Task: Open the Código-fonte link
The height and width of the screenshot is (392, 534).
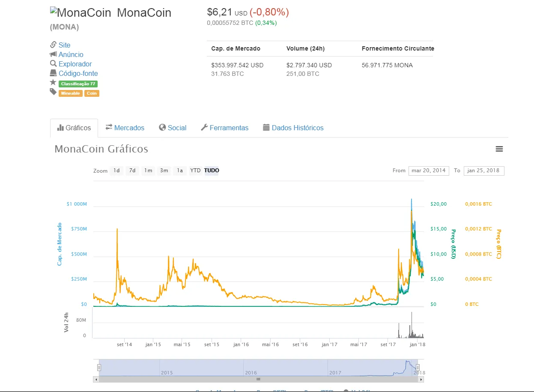Action: point(78,73)
